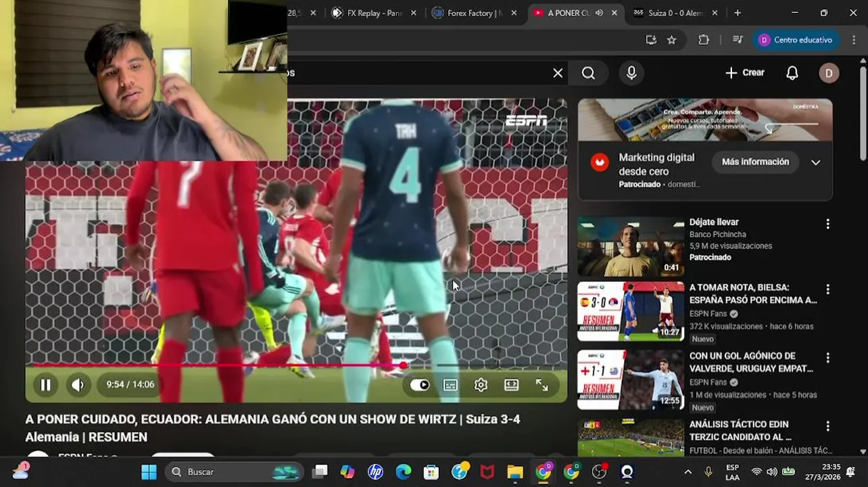The height and width of the screenshot is (487, 868).
Task: Open the Windows Start menu
Action: (x=149, y=471)
